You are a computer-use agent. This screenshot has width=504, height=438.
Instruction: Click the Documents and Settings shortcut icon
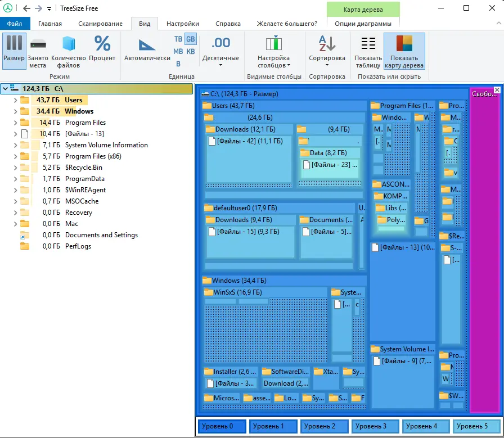coord(24,235)
